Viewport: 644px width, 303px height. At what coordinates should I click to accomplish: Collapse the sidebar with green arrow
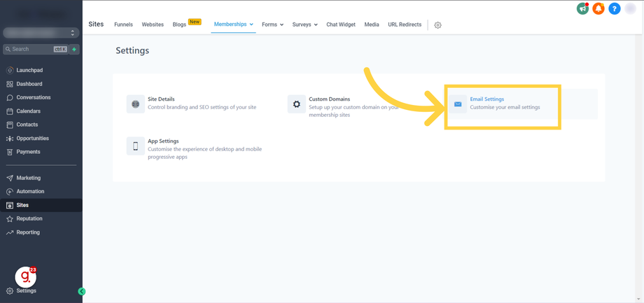(x=81, y=292)
